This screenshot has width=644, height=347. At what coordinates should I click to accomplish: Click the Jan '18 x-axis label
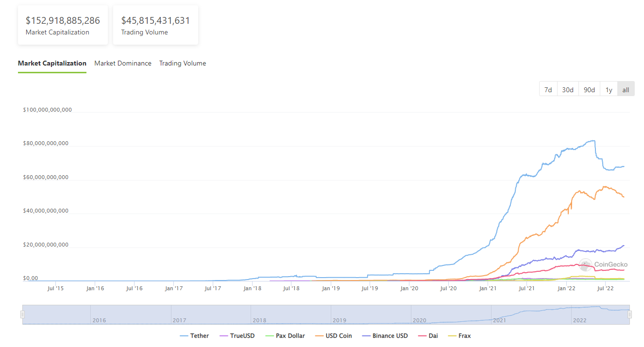252,288
